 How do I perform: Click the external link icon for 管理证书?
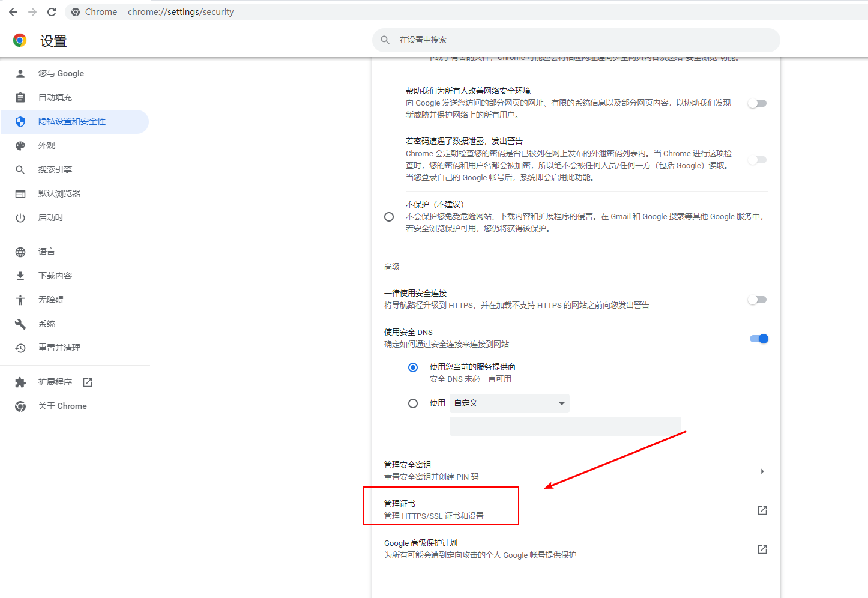(762, 510)
